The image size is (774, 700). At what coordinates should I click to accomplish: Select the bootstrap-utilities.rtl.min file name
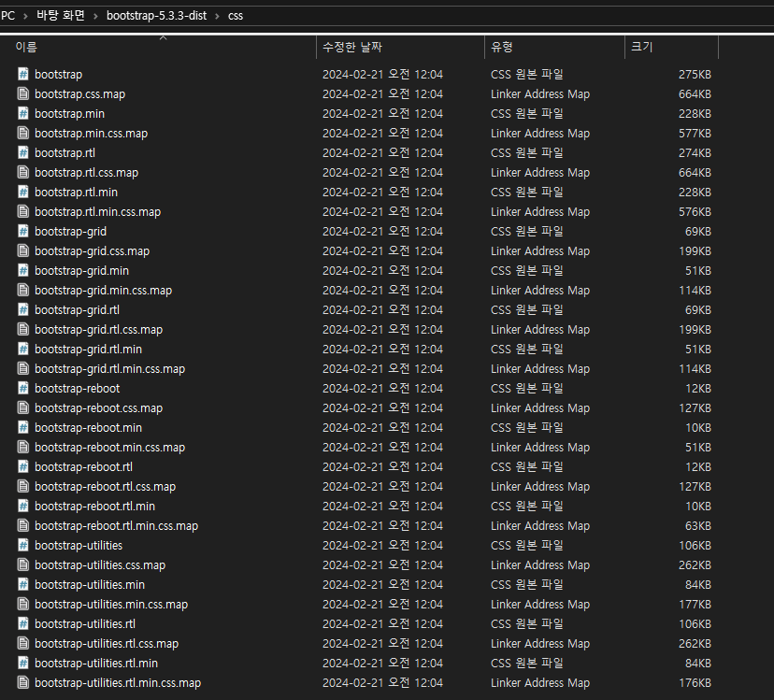click(96, 663)
